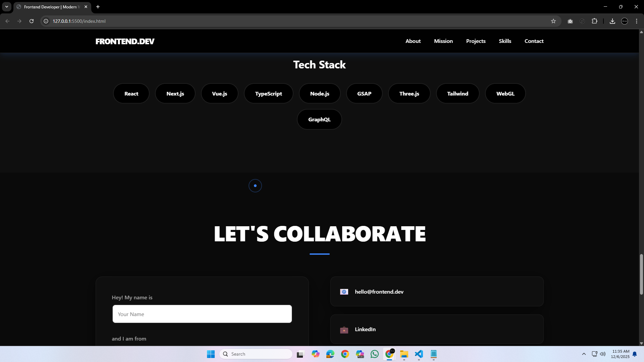The image size is (644, 362).
Task: Toggle the bookmark star for this page
Action: click(553, 21)
